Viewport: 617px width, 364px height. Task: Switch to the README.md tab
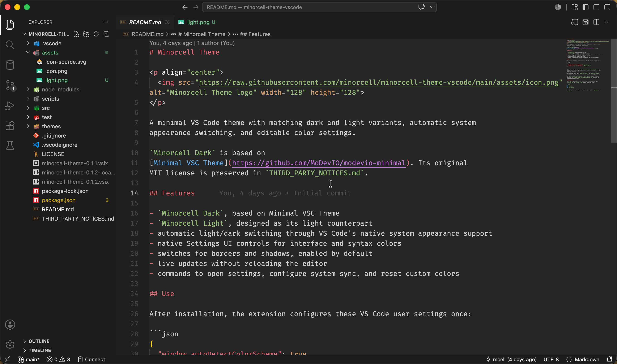[x=145, y=22]
